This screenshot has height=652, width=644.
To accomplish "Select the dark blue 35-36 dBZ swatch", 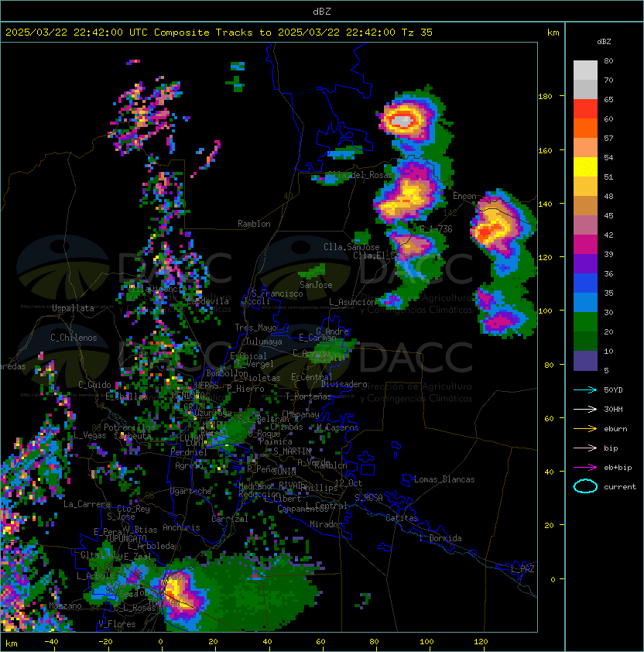I will [x=585, y=283].
